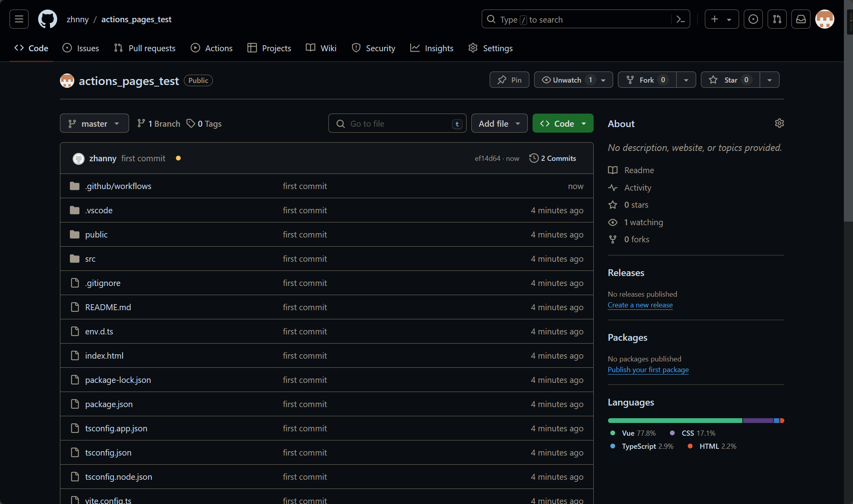Open the command palette icon
The height and width of the screenshot is (504, 853).
pyautogui.click(x=680, y=19)
